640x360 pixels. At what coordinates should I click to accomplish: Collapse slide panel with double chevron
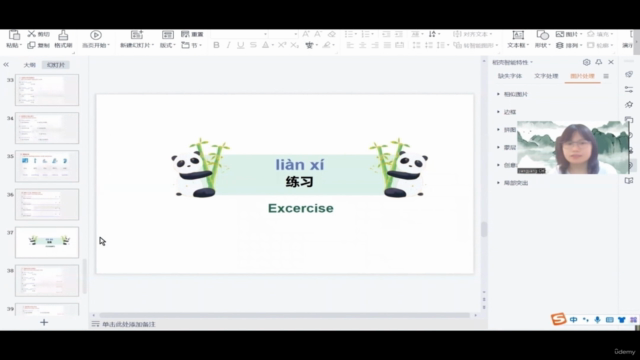(x=6, y=64)
